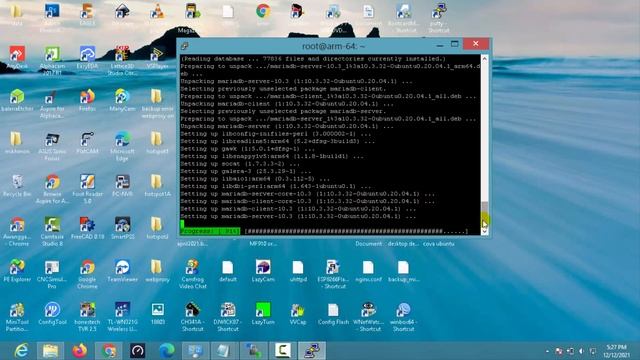
Task: Open the speedometer app in the taskbar
Action: coord(138,351)
